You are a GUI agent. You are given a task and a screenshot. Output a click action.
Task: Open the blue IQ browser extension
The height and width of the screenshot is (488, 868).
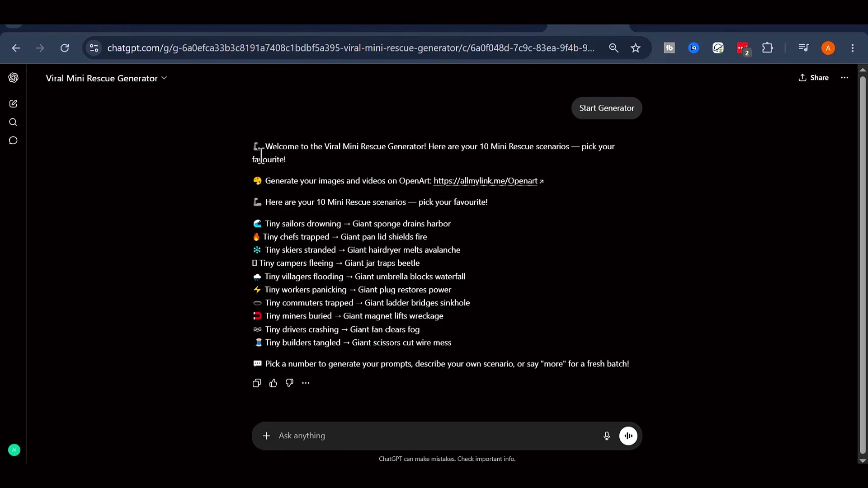point(693,48)
